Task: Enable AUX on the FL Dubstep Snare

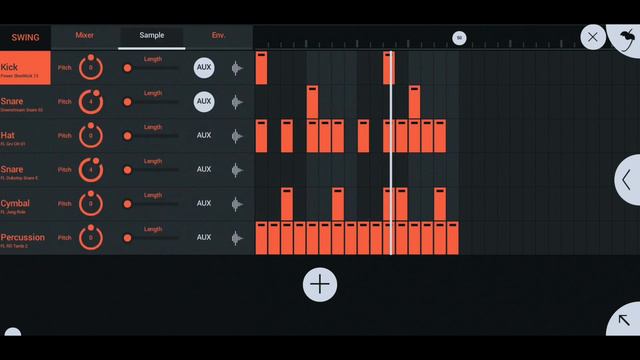Action: tap(204, 169)
